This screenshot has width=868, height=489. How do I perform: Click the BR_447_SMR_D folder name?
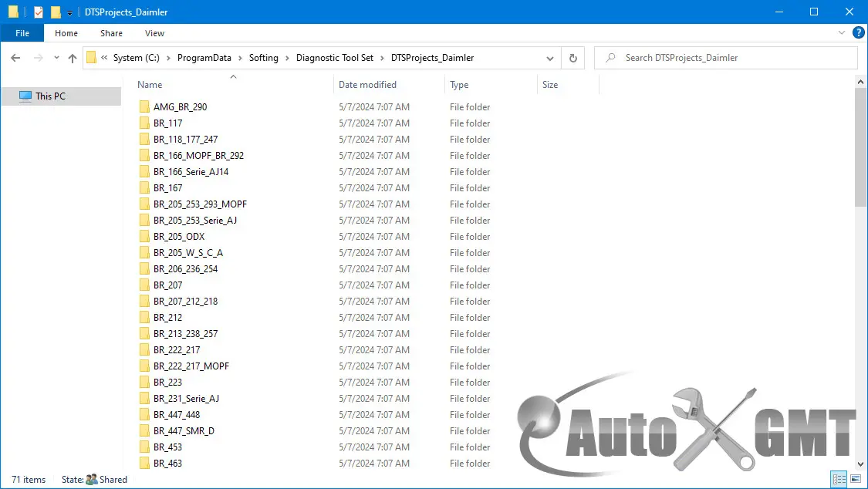tap(184, 431)
